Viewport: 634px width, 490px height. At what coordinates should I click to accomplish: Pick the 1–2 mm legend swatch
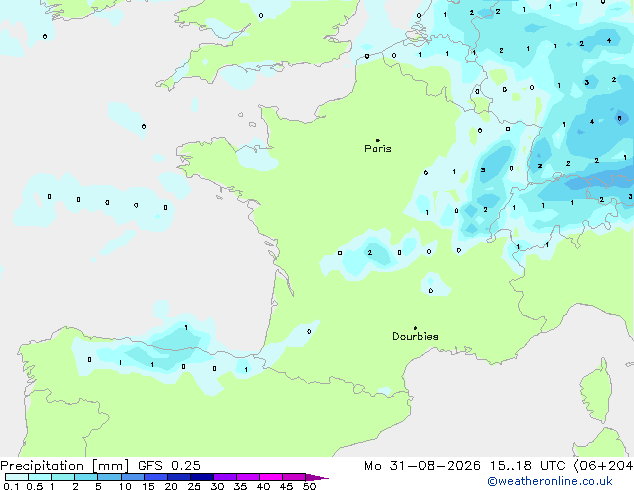click(63, 477)
